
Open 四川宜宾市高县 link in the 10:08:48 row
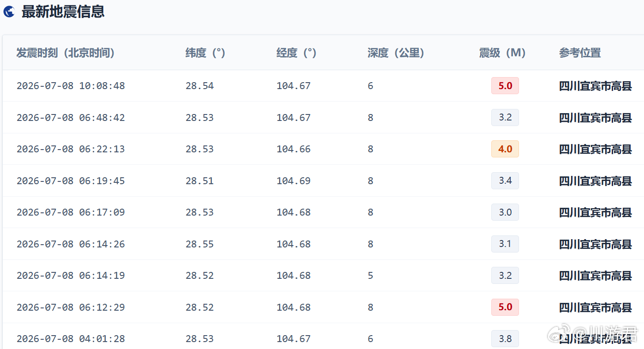click(596, 86)
